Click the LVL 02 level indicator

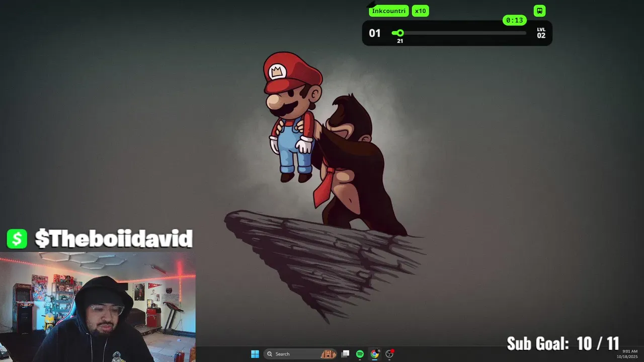tap(541, 33)
